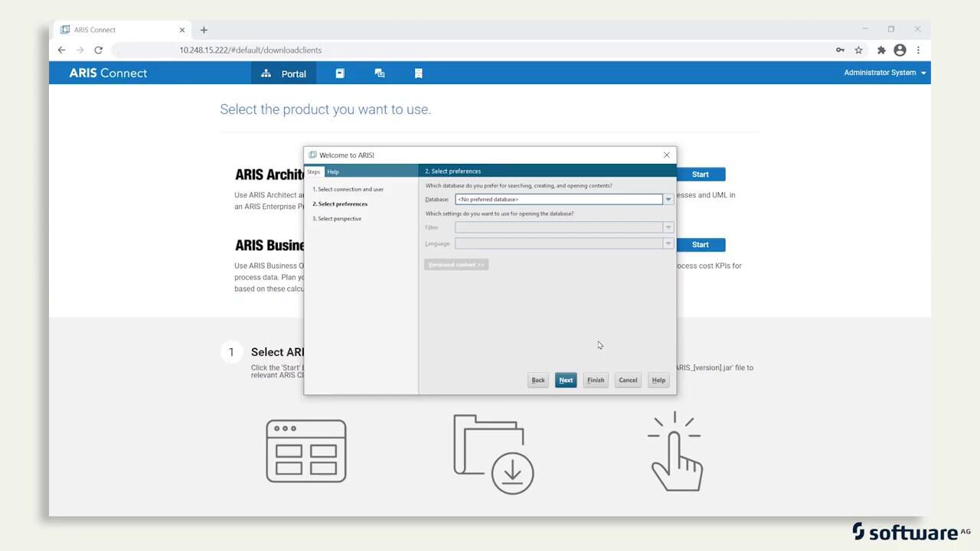Switch to the Help tab in wizard
The image size is (980, 551).
coord(333,171)
